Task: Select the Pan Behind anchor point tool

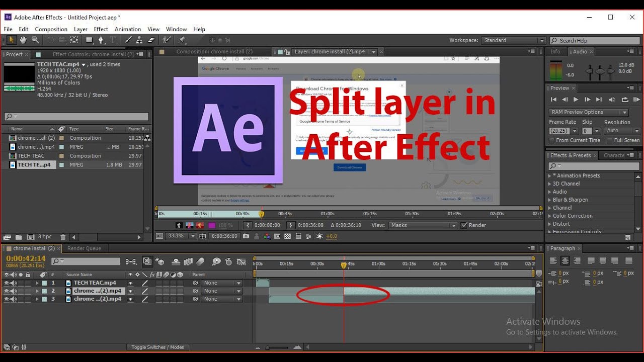Action: pos(74,40)
